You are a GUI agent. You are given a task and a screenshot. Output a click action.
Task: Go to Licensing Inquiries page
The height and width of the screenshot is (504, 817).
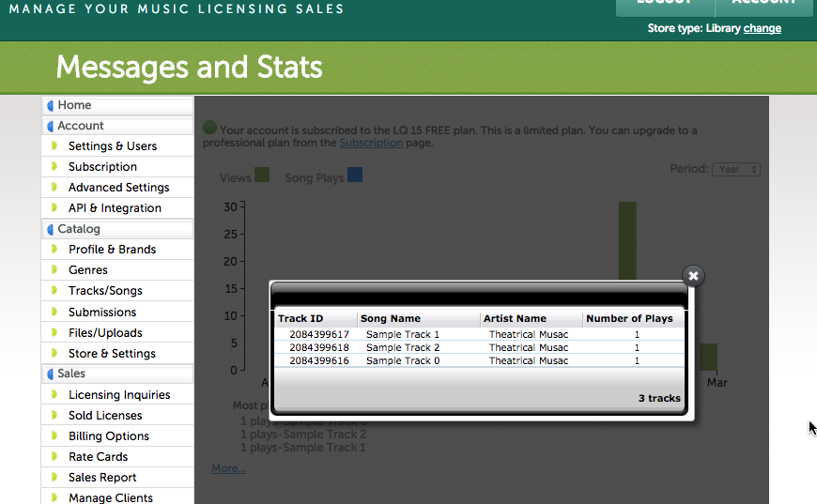(119, 395)
